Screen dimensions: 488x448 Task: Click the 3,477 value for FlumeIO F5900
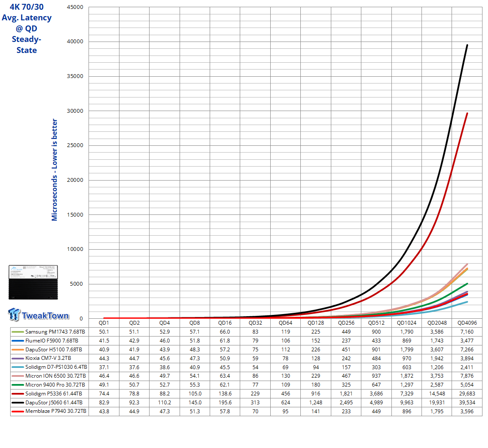467,341
